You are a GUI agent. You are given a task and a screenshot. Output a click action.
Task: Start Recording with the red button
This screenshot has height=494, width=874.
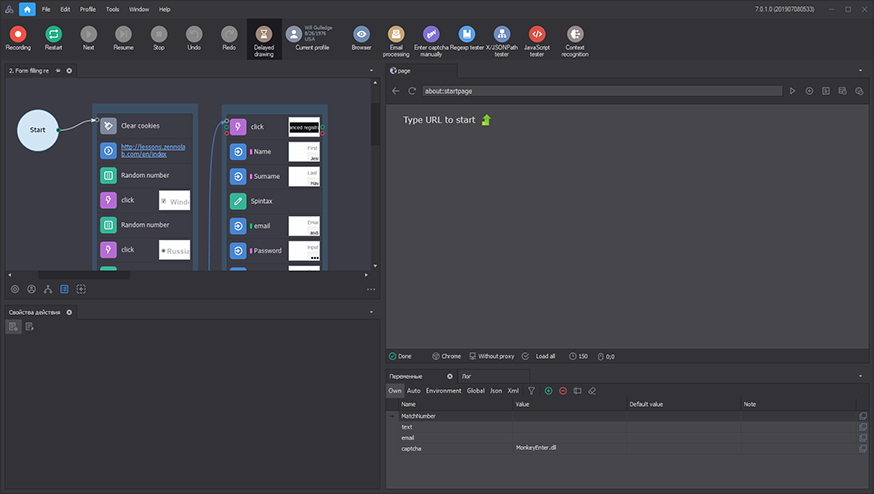pyautogui.click(x=18, y=38)
